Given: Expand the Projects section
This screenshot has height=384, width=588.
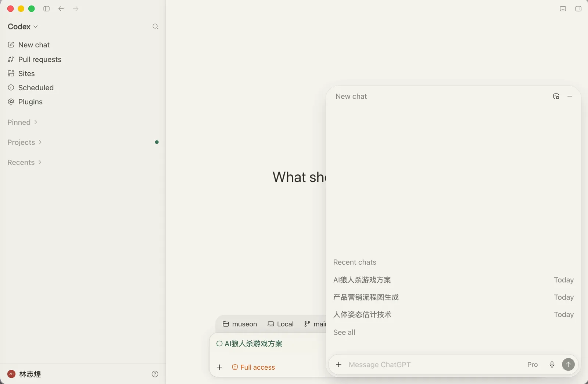Looking at the screenshot, I should [25, 142].
